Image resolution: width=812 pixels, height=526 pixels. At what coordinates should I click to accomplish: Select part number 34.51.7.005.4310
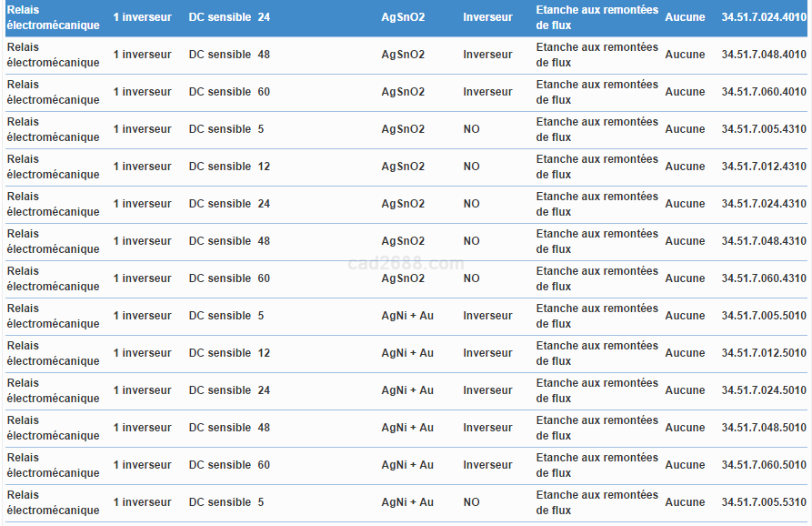coord(763,129)
